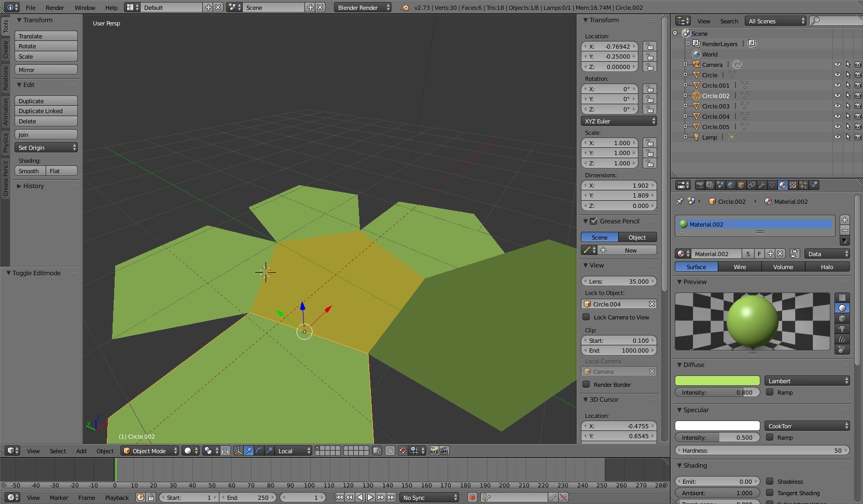
Task: Click the Mirror button
Action: click(46, 69)
